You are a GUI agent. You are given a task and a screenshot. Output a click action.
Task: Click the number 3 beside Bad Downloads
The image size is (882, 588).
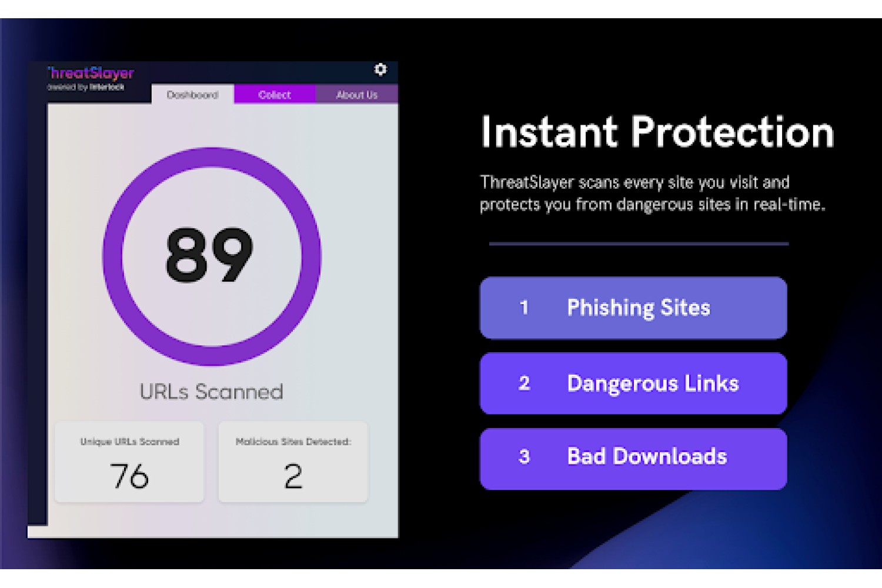point(524,456)
